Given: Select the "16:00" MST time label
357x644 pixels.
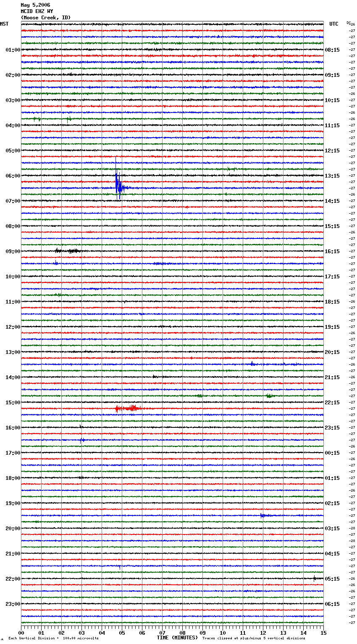Looking at the screenshot, I should point(13,428).
